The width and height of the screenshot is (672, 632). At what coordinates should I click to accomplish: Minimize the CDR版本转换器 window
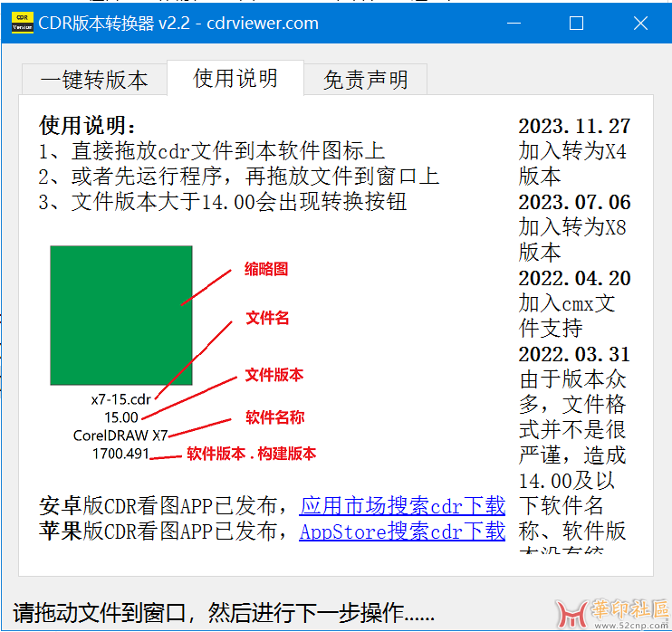(x=512, y=24)
